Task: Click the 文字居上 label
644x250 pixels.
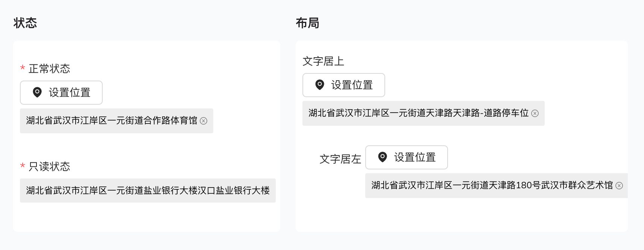Action: tap(323, 61)
